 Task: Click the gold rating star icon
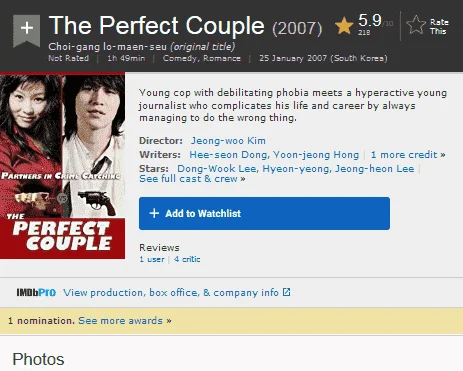point(344,26)
